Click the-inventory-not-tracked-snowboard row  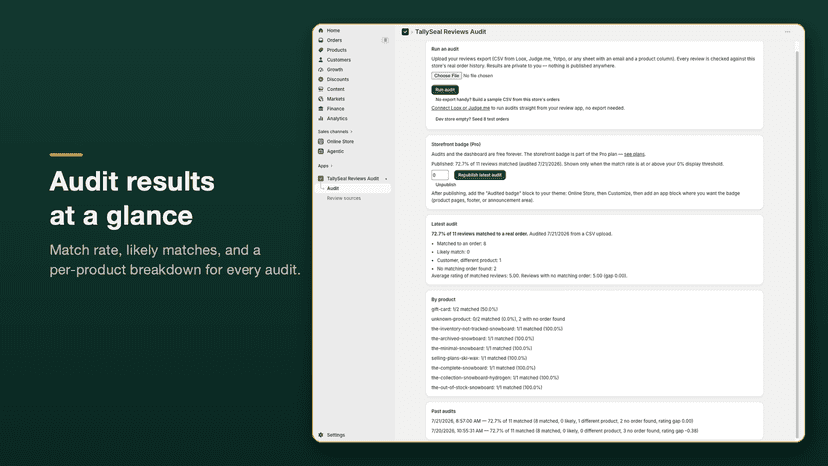click(x=497, y=329)
